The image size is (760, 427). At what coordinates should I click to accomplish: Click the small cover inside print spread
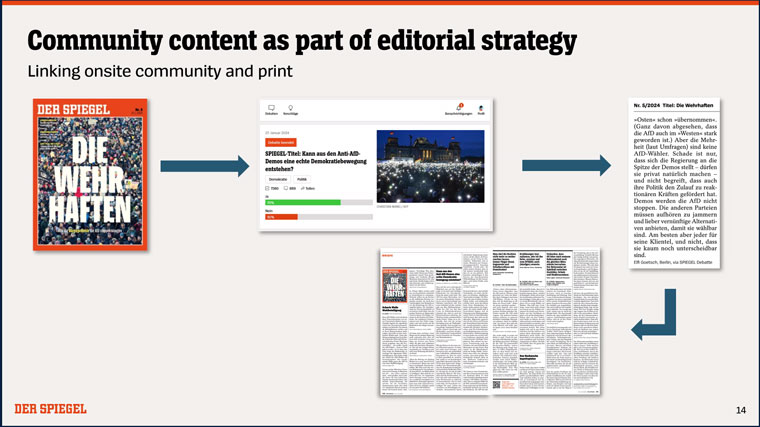(395, 286)
